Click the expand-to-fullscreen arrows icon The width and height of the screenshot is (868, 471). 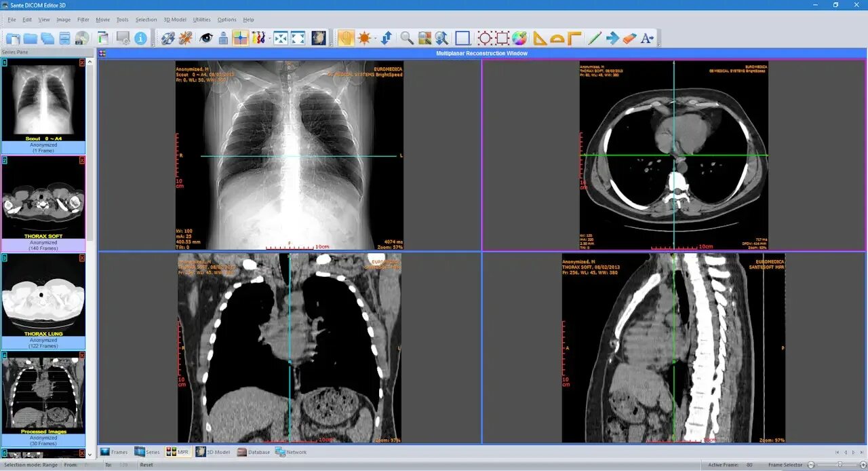[x=298, y=38]
